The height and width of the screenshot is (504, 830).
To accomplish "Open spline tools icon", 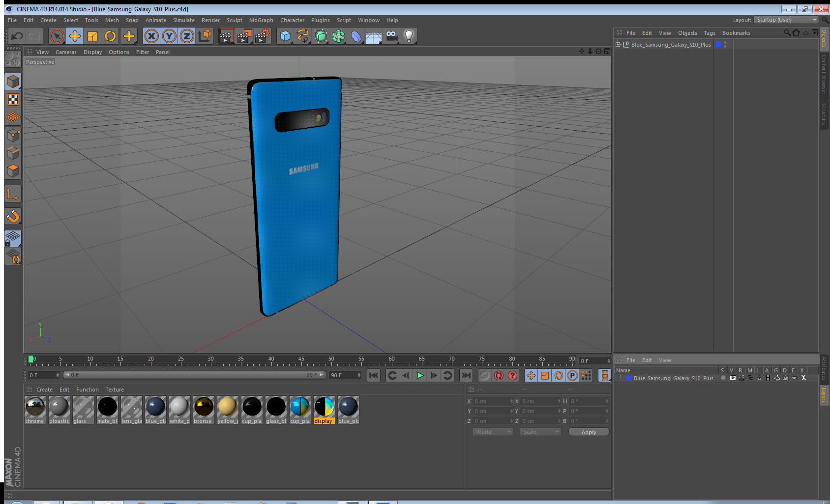I will [x=303, y=36].
